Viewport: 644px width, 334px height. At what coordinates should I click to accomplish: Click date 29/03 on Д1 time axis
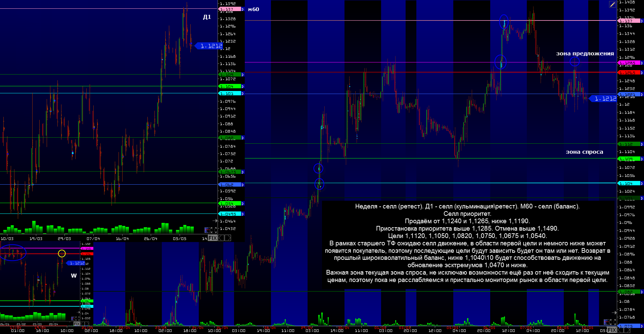coord(64,239)
